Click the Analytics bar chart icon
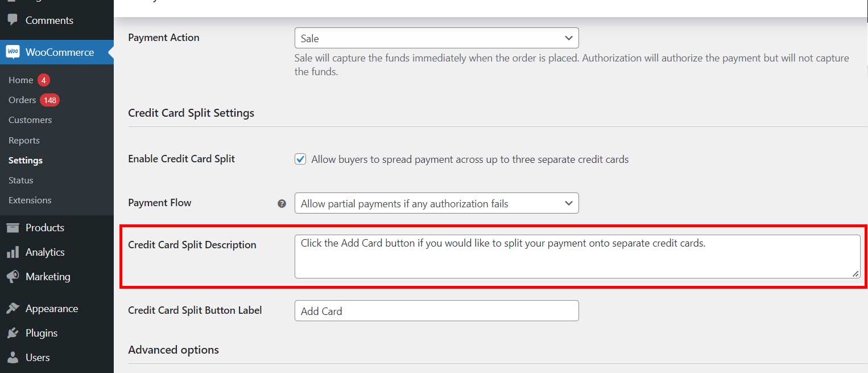This screenshot has width=868, height=373. [13, 252]
